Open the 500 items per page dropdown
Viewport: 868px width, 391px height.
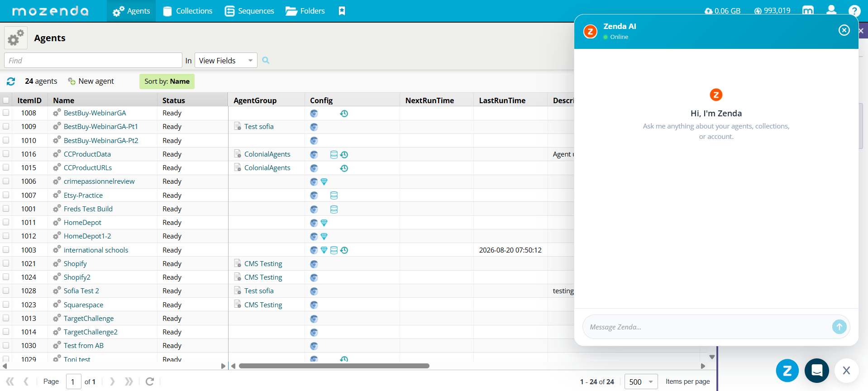[641, 381]
